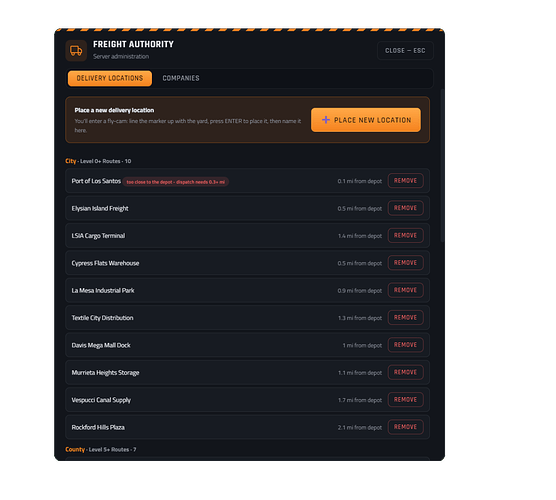Click the Server administration subtitle
Image resolution: width=556 pixels, height=500 pixels.
[121, 56]
